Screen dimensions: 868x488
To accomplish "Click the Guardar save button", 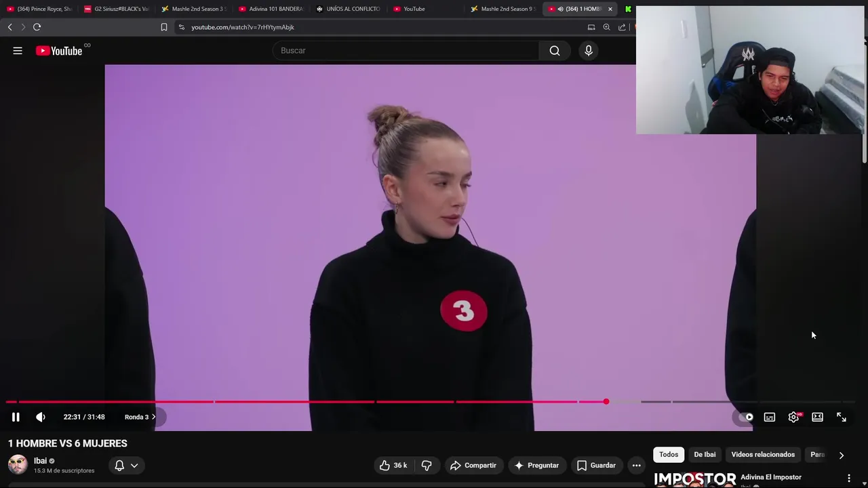I will pos(597,466).
